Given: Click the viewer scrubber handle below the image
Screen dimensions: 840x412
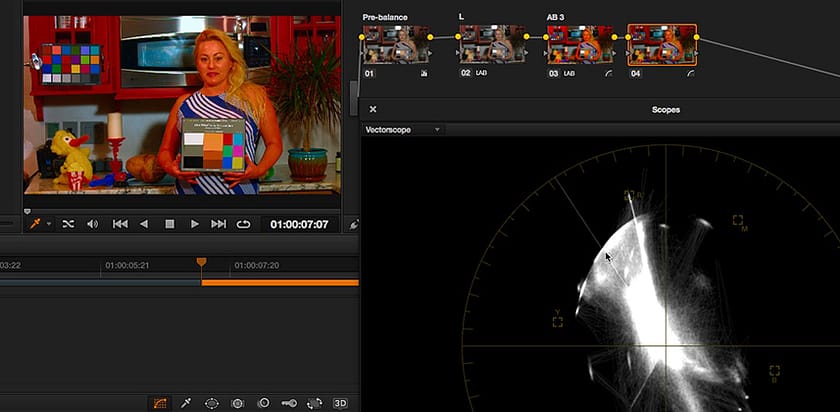Looking at the screenshot, I should 27,212.
